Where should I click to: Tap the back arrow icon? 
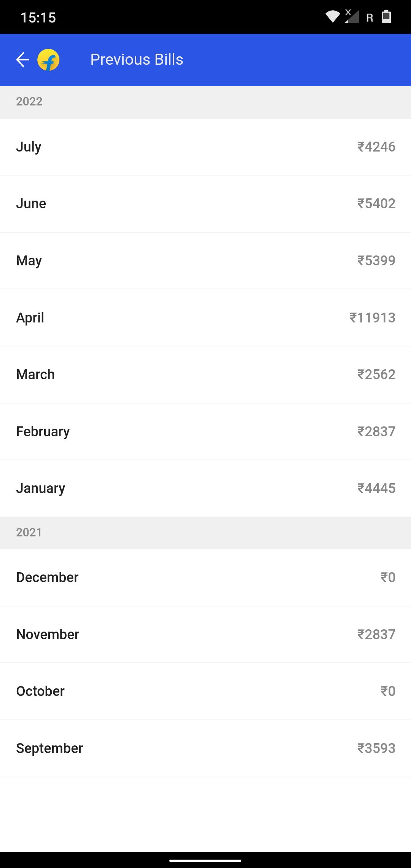point(22,60)
